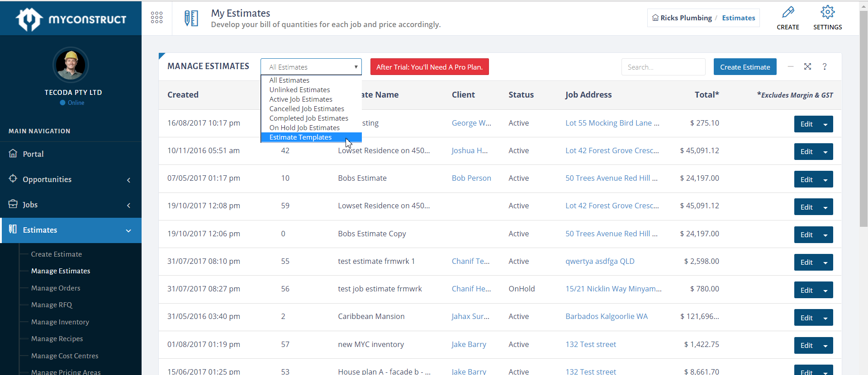Open the Estimates breadcrumb link

pyautogui.click(x=738, y=18)
